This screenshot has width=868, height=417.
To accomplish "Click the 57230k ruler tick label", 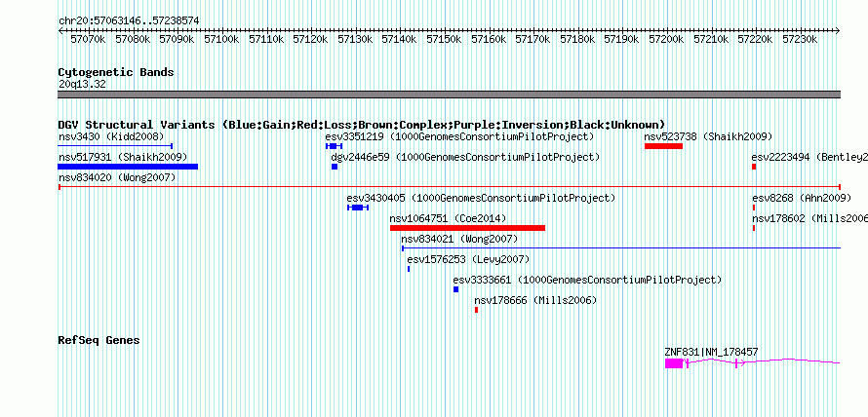I will pos(800,39).
